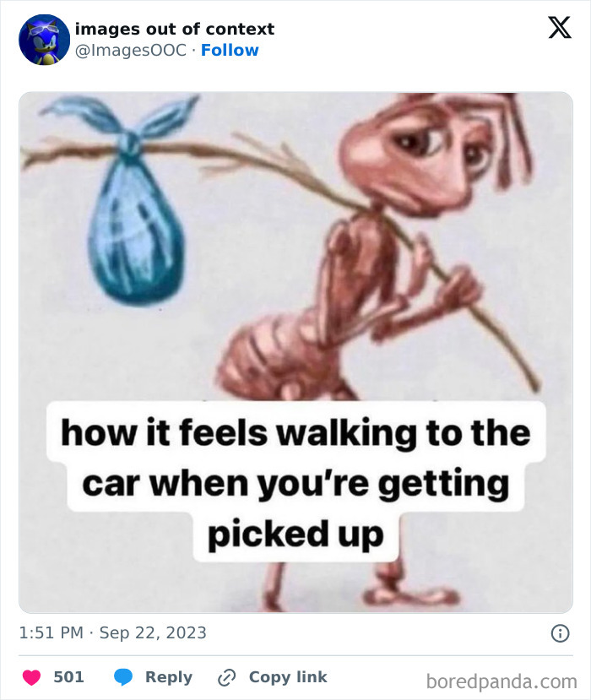Viewport: 591px width, 700px height.
Task: Click the 501 like count
Action: 70,676
